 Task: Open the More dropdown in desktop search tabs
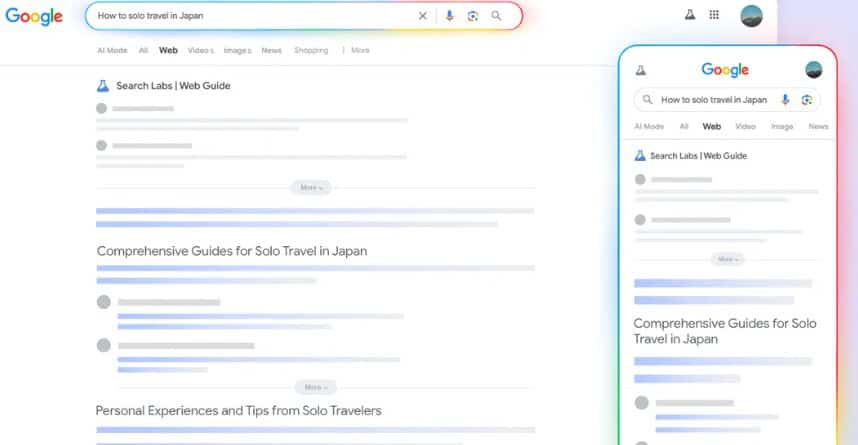[x=359, y=50]
